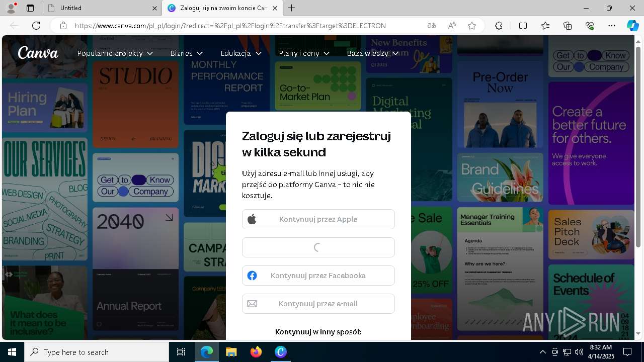
Task: Expand the Edukacja menu
Action: (241, 53)
